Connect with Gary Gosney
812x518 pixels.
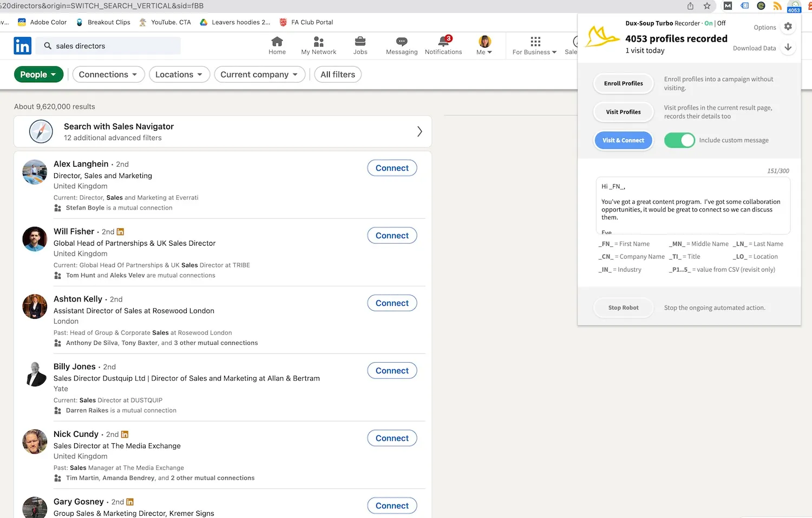(392, 506)
